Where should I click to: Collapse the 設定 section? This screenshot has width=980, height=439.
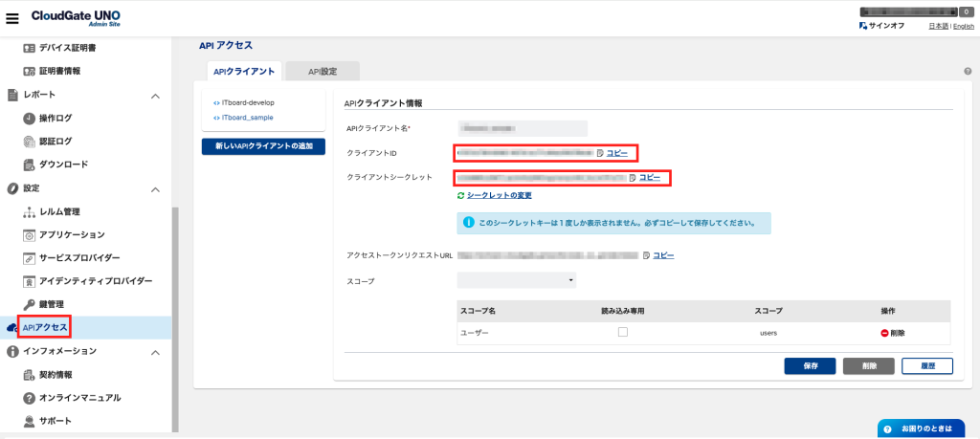pyautogui.click(x=155, y=188)
